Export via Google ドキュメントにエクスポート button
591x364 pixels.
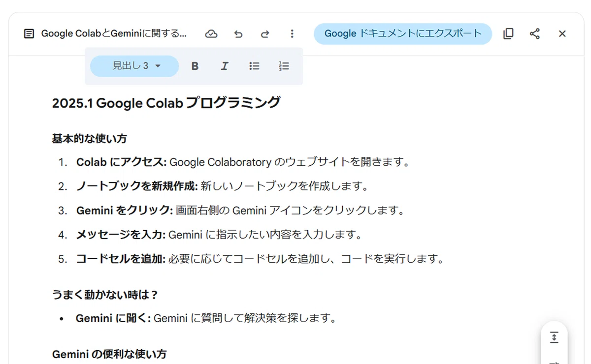[x=403, y=34]
